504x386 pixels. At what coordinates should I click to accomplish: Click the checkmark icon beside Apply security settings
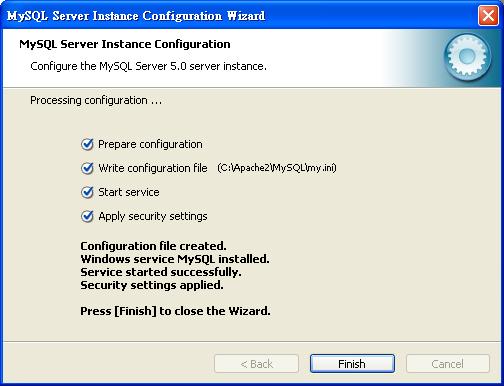[87, 216]
